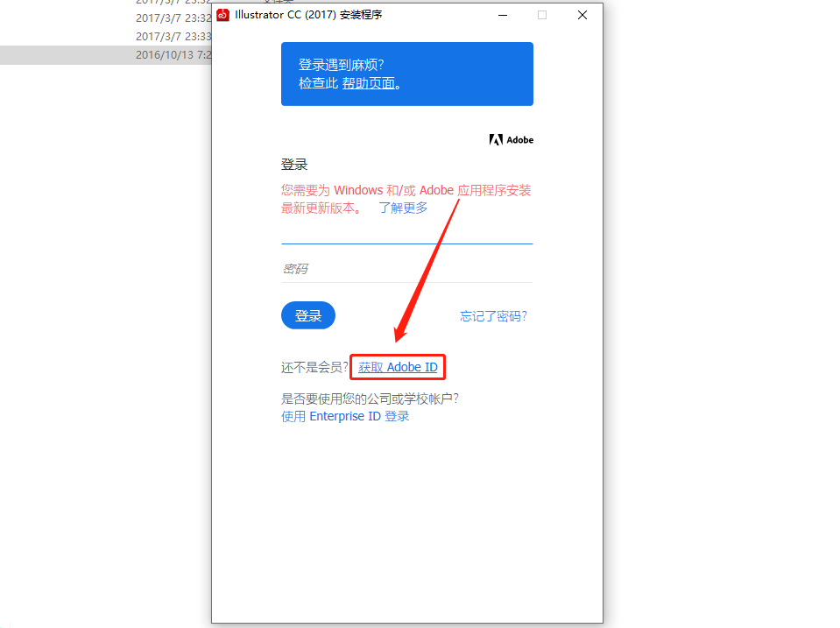
Task: Click the disabled maximize button in title bar
Action: pyautogui.click(x=542, y=15)
